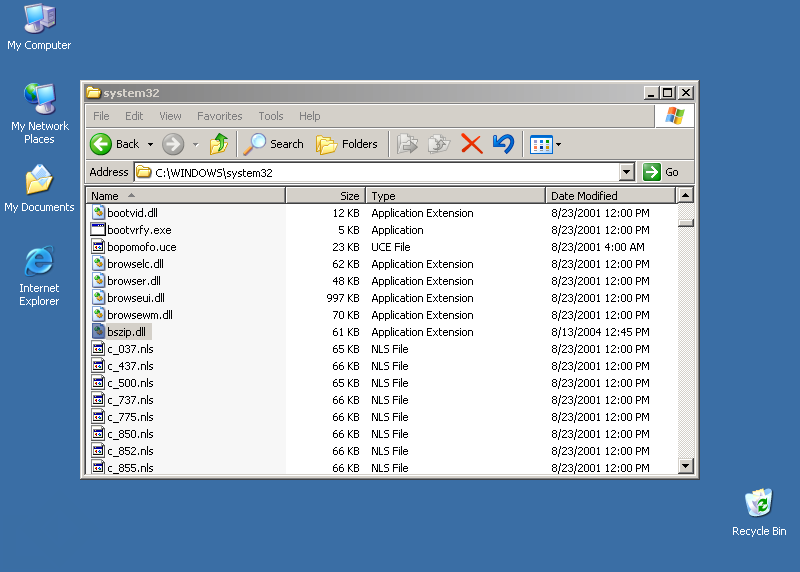Click the bszip.dll file icon
800x572 pixels.
(98, 331)
